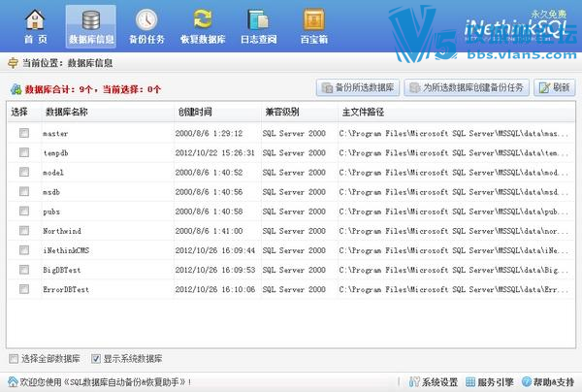Select the BigDBTest database name
The image size is (582, 392).
[x=62, y=271]
